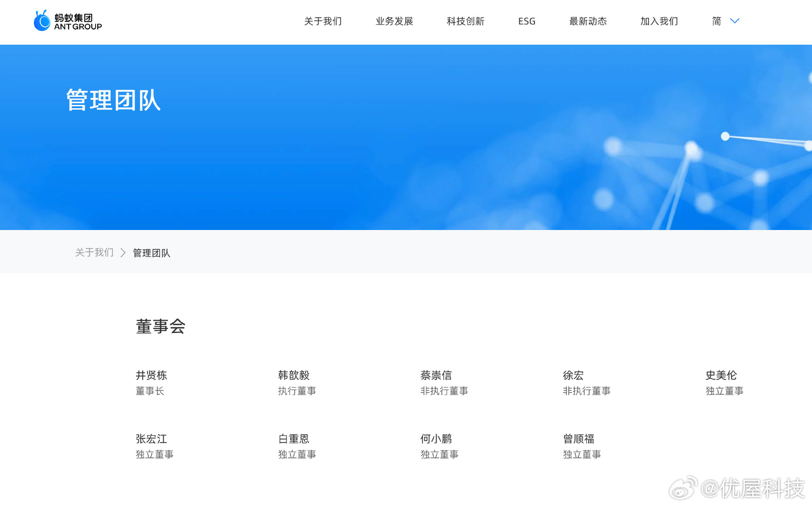Click the 简 language label
This screenshot has height=508, width=812.
[x=716, y=21]
